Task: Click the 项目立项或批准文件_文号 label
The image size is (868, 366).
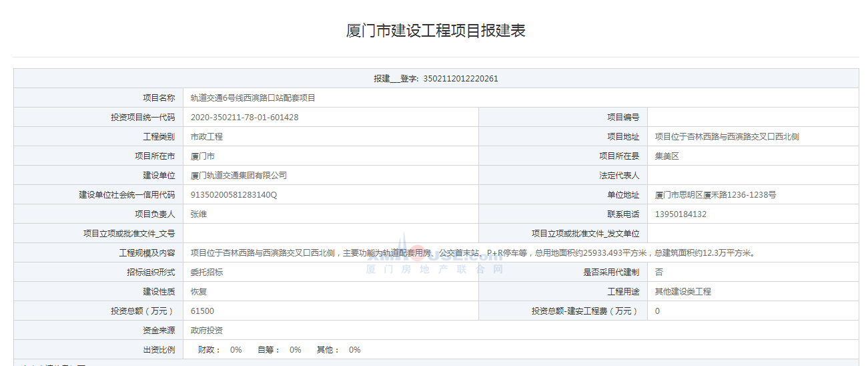Action: [x=129, y=234]
